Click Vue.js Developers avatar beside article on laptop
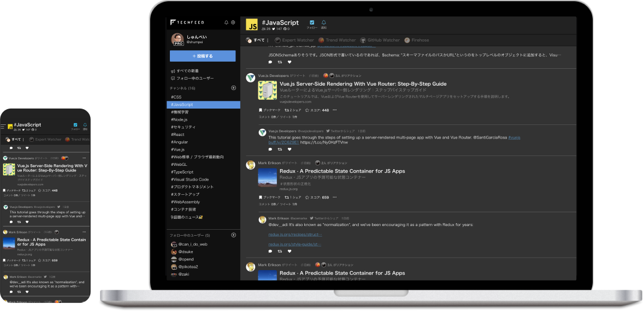The image size is (644, 311). pos(251,77)
